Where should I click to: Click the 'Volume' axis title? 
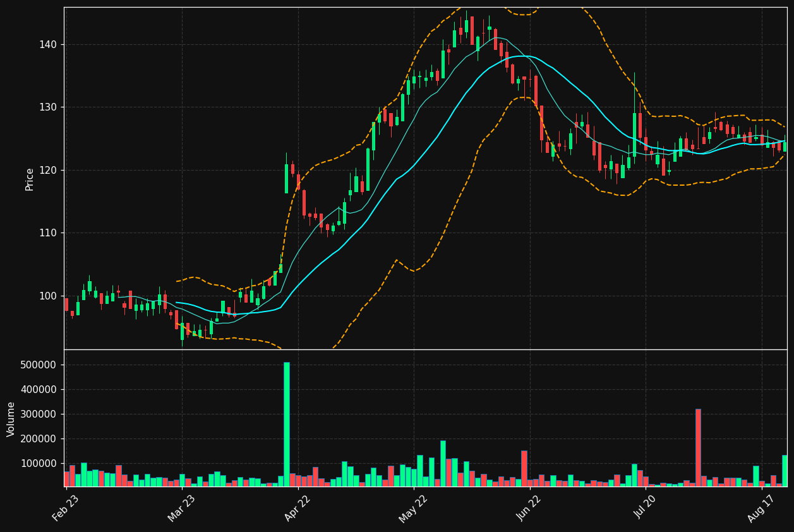click(11, 419)
